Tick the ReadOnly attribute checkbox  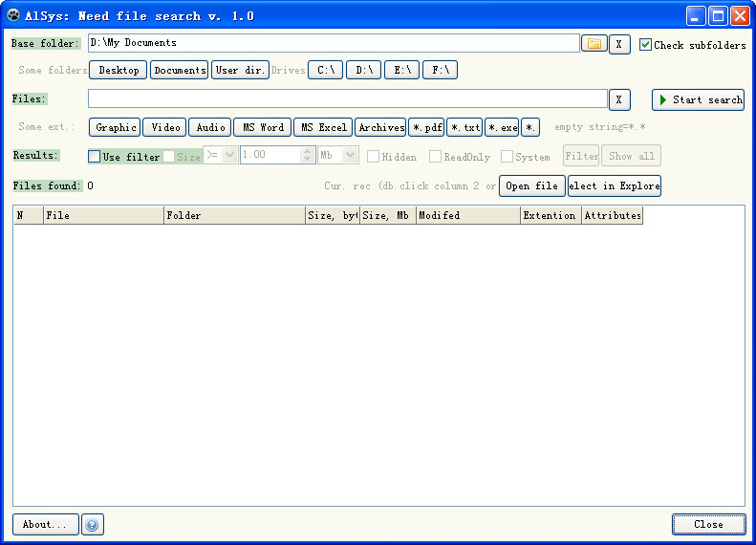435,157
